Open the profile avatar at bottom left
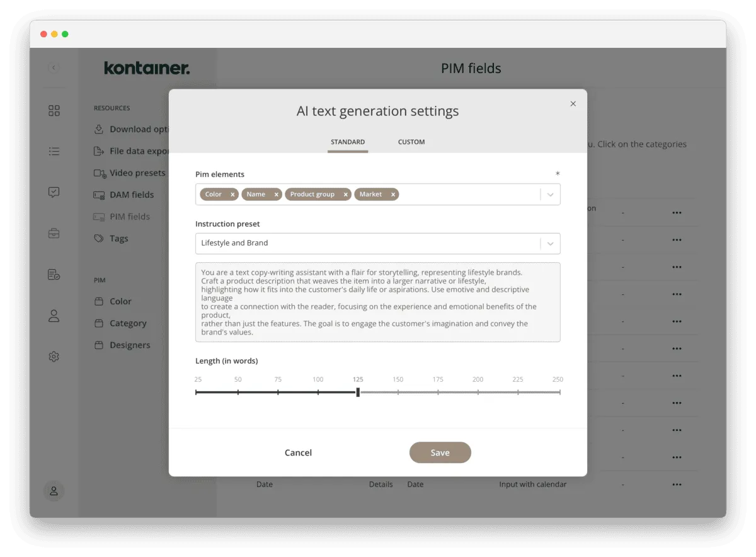756x557 pixels. click(x=54, y=491)
